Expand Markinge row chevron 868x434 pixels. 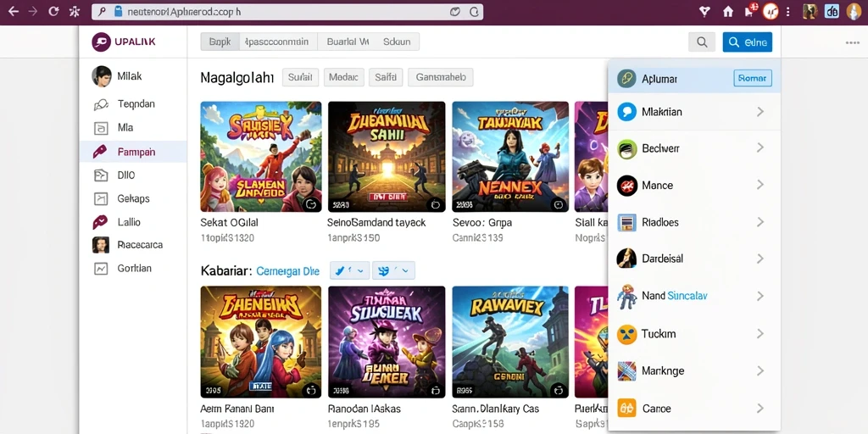(760, 371)
